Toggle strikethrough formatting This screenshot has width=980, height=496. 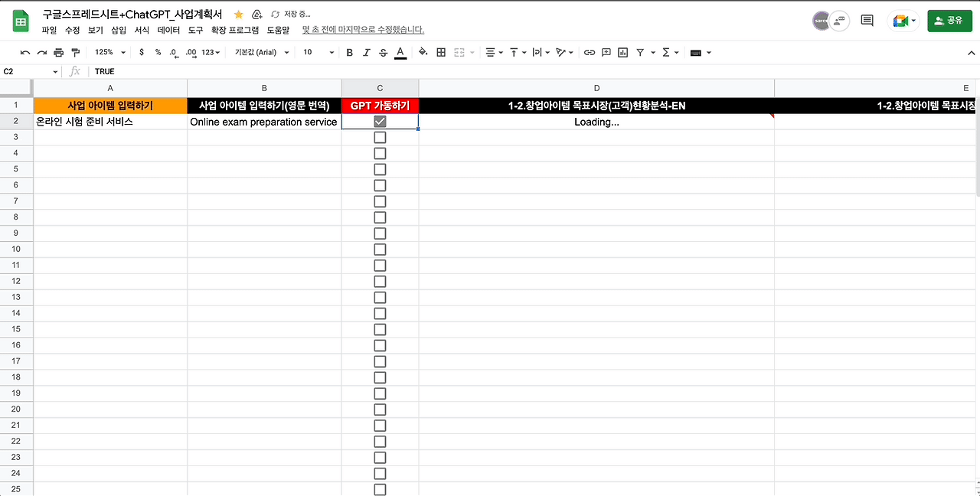383,52
